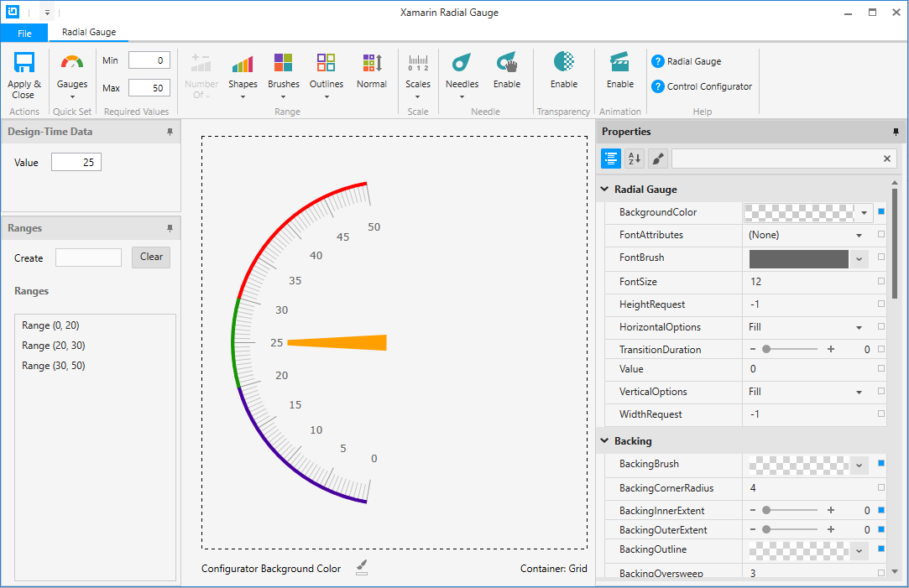Pin the Properties panel
The height and width of the screenshot is (588, 909).
pyautogui.click(x=896, y=132)
